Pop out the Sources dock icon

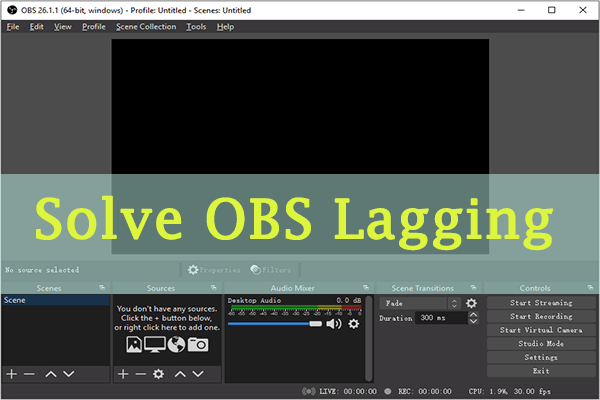[214, 287]
